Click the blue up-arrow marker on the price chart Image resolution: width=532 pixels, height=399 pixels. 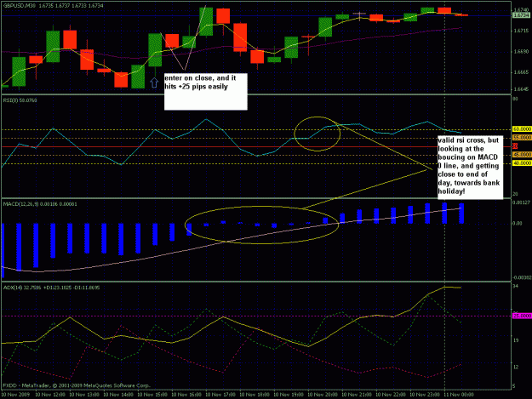coord(154,83)
